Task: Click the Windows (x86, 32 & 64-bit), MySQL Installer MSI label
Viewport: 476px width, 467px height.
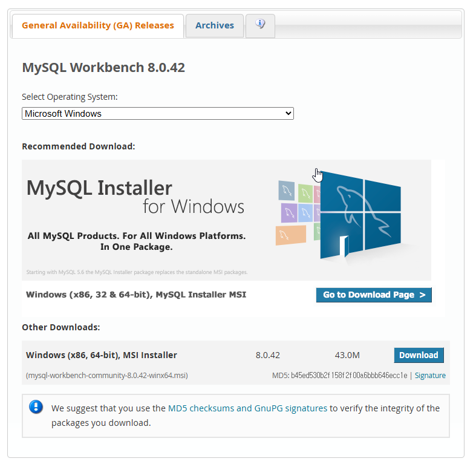Action: click(136, 295)
